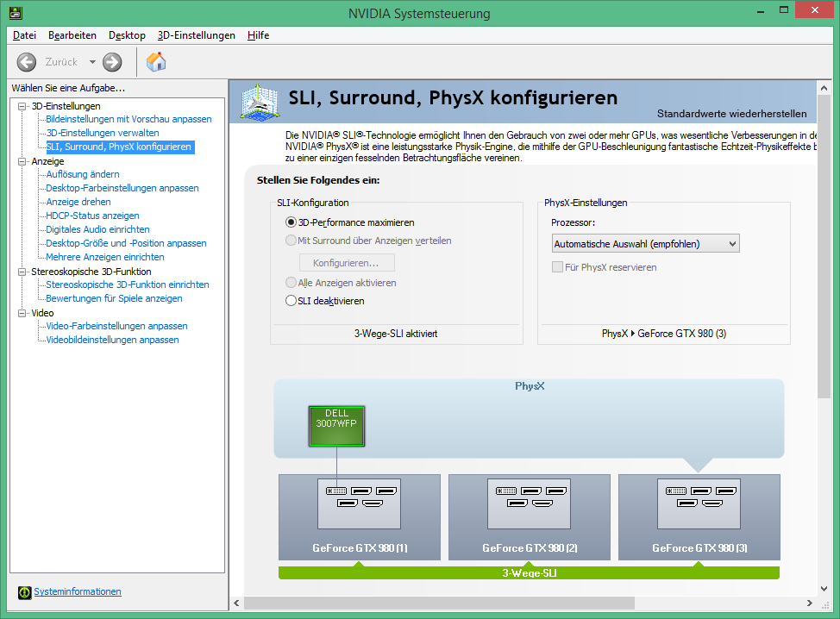Open Video-Farbeinstellungen anpassen

tap(116, 326)
